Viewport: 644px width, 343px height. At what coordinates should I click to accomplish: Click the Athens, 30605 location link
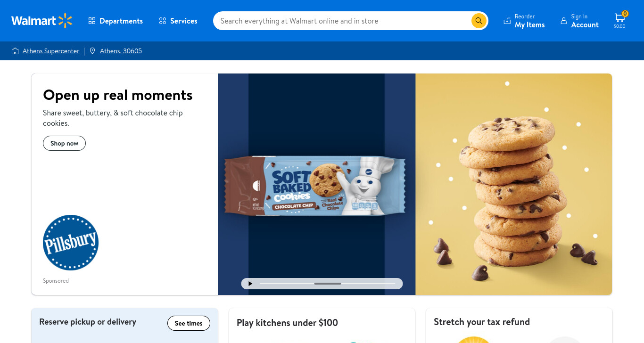(x=121, y=51)
